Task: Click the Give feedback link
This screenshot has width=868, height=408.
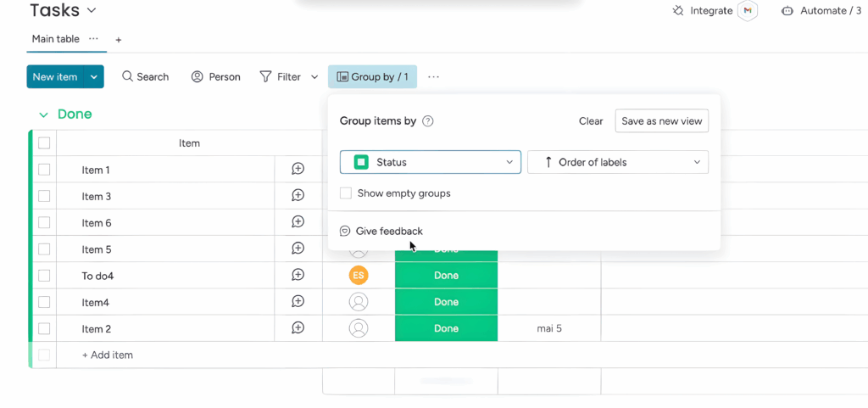Action: click(x=381, y=231)
